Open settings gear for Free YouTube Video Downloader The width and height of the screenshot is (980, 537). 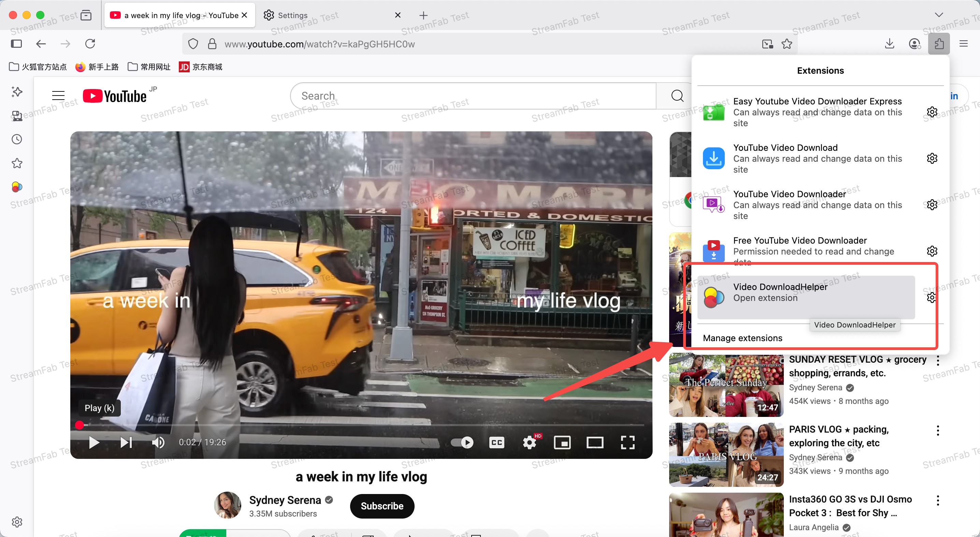[932, 251]
